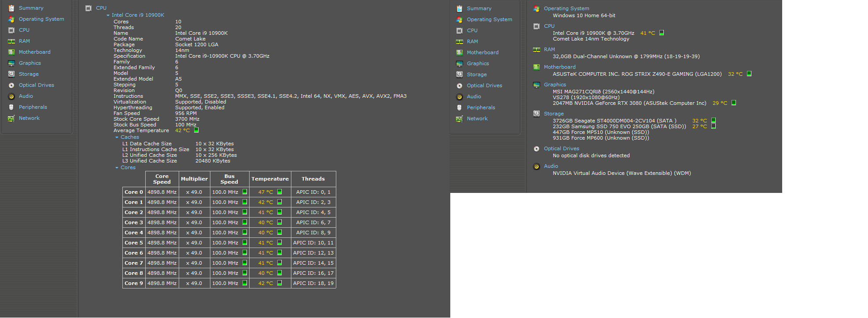Click the Optical Drives disc icon in right sidebar
The width and height of the screenshot is (868, 318).
460,85
